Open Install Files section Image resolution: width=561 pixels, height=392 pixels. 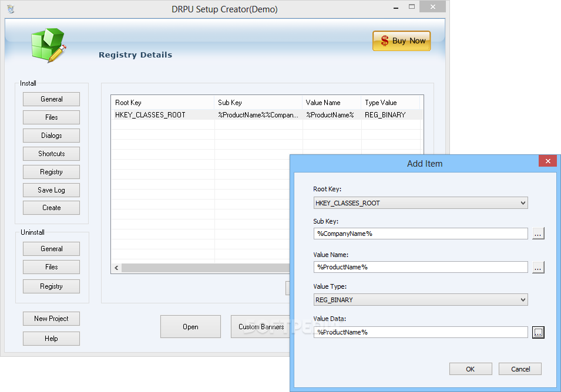[x=51, y=117]
